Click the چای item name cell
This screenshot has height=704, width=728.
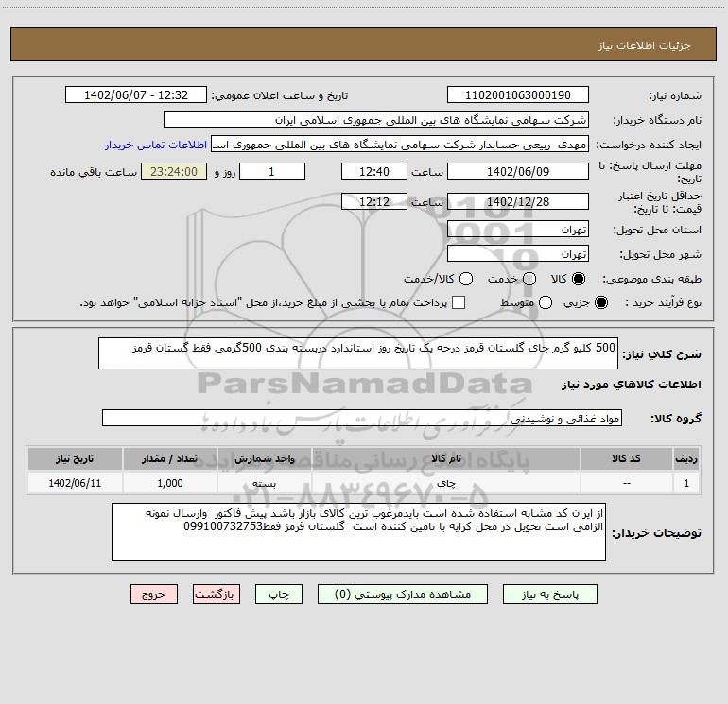click(x=445, y=483)
